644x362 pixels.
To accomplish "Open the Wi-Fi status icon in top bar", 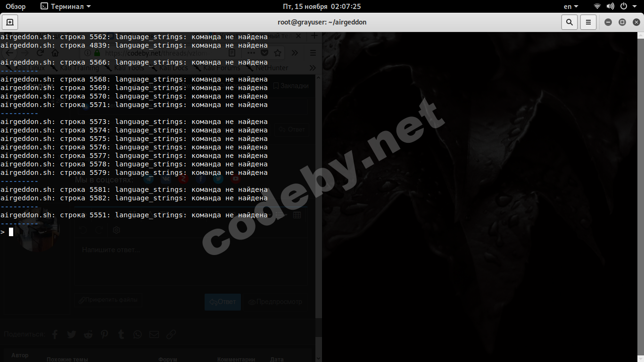I will coord(597,7).
